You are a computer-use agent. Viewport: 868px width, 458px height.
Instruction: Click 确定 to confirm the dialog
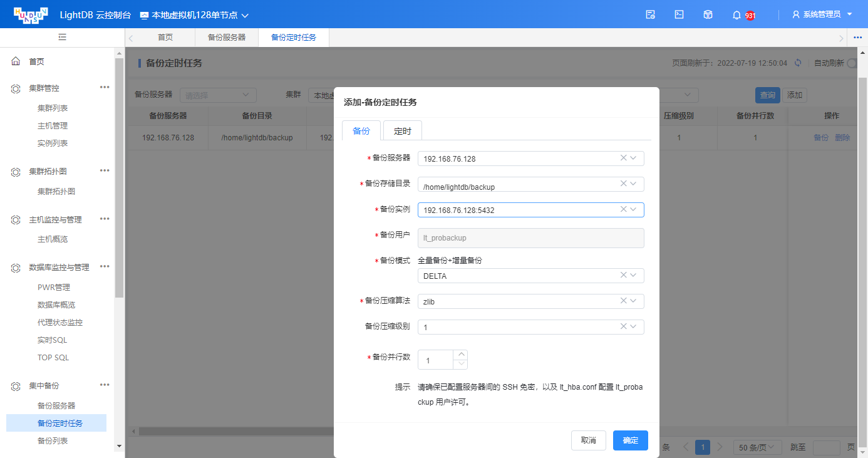631,440
